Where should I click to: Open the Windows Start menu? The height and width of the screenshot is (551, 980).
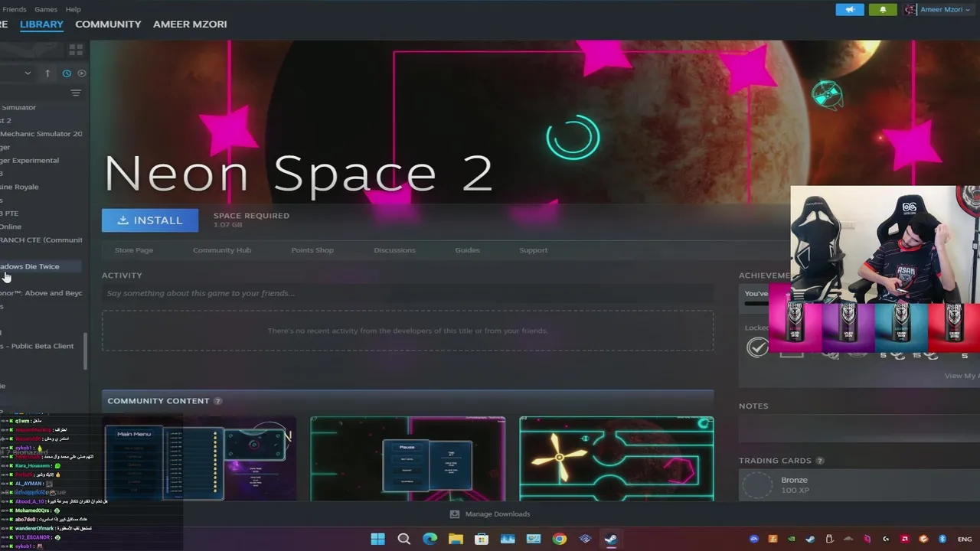tap(377, 539)
